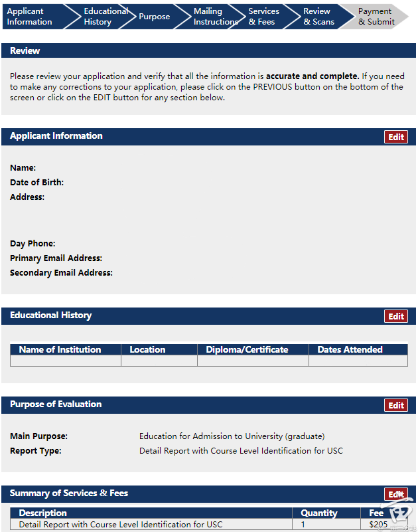
Task: Select the Review & Scans step
Action: [x=318, y=17]
